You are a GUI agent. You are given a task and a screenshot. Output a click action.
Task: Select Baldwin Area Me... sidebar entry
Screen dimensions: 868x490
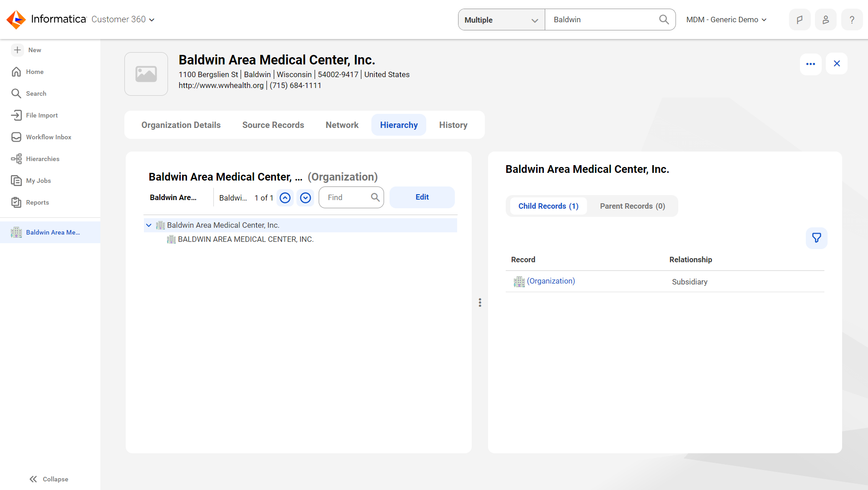point(50,232)
